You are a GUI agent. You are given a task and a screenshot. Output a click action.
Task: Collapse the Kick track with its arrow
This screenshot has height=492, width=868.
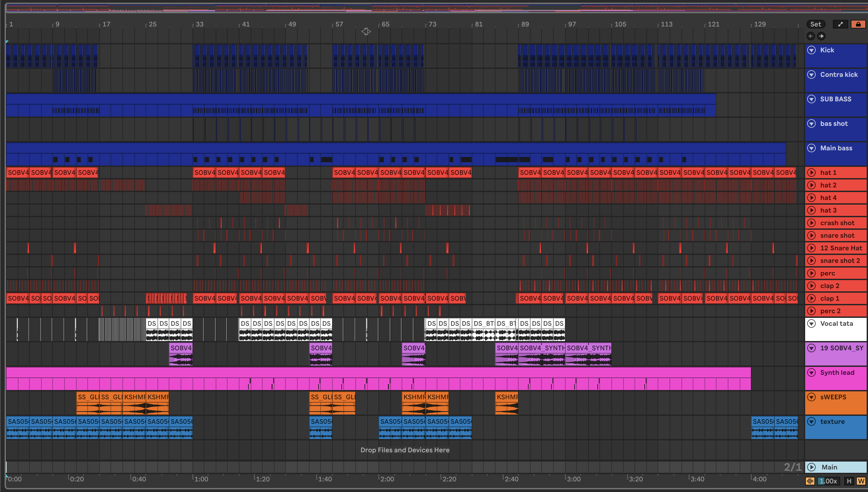click(x=812, y=50)
